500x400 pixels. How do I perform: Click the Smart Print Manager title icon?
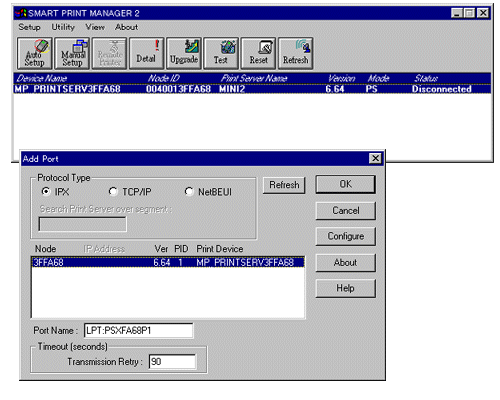[x=21, y=13]
